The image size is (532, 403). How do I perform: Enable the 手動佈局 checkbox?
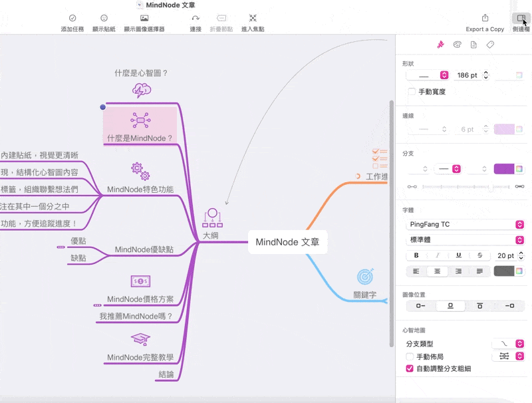point(410,356)
